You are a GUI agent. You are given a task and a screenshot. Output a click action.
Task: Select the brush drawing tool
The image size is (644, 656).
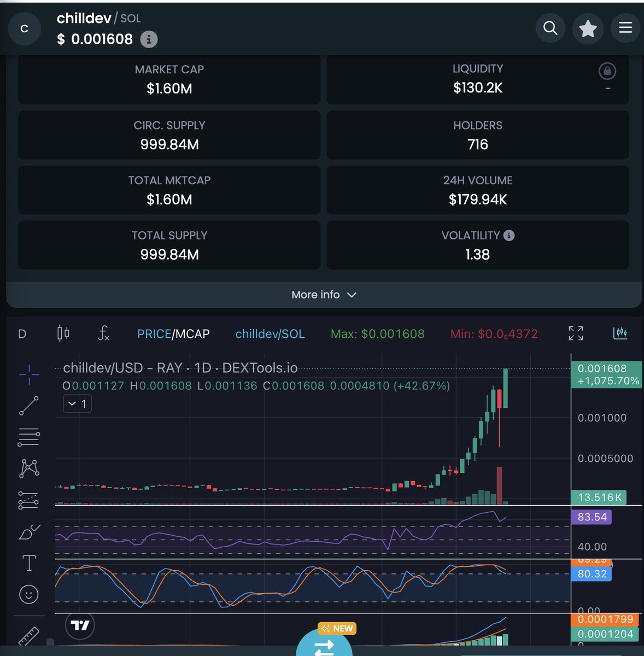point(29,532)
